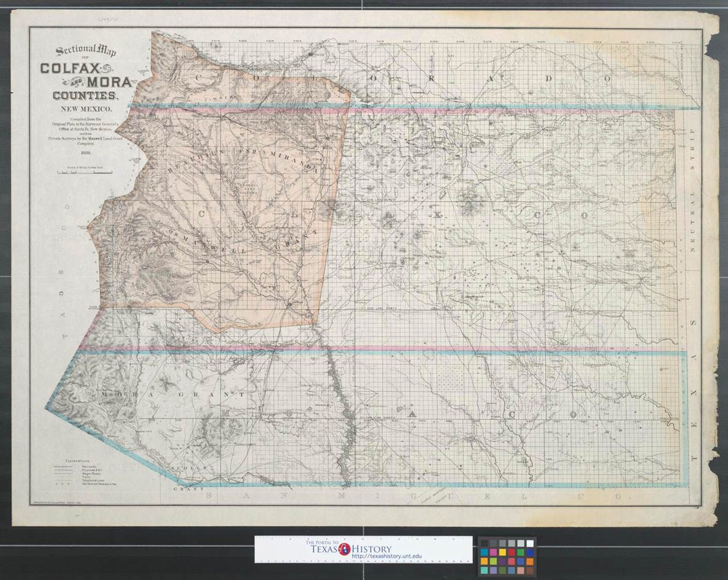This screenshot has height=580, width=728.
Task: Click the miles-to-the-inch scale bar
Action: 85,173
